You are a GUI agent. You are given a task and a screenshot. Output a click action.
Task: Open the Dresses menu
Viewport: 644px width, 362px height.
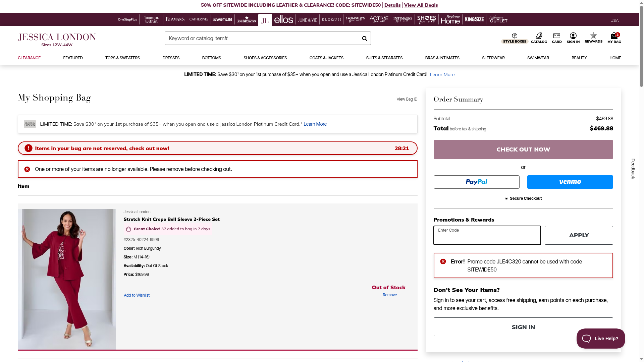[x=171, y=58]
